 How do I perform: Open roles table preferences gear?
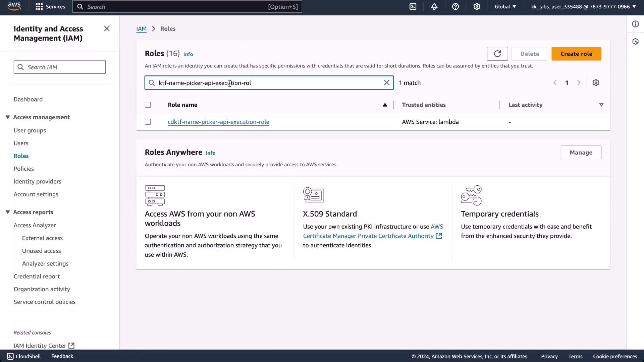click(596, 83)
